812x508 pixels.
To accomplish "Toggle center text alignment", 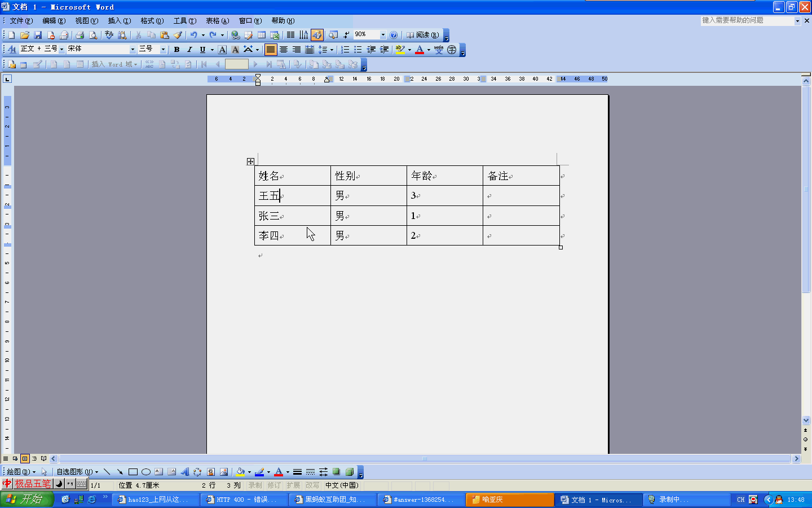I will tap(284, 50).
